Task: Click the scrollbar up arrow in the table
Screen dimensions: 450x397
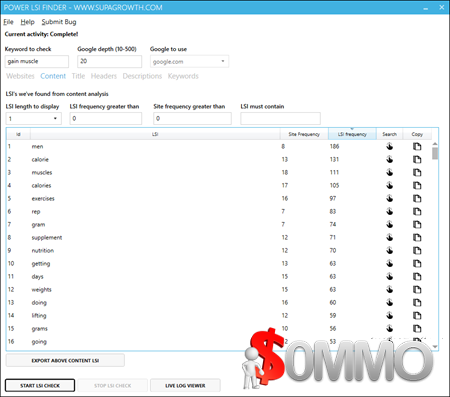Action: 435,144
